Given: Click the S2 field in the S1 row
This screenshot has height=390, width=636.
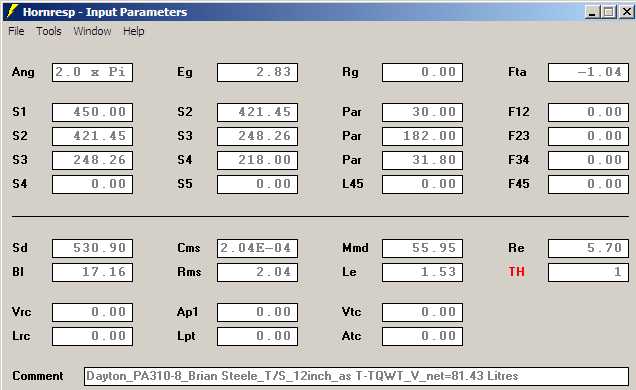Looking at the screenshot, I should [x=258, y=112].
